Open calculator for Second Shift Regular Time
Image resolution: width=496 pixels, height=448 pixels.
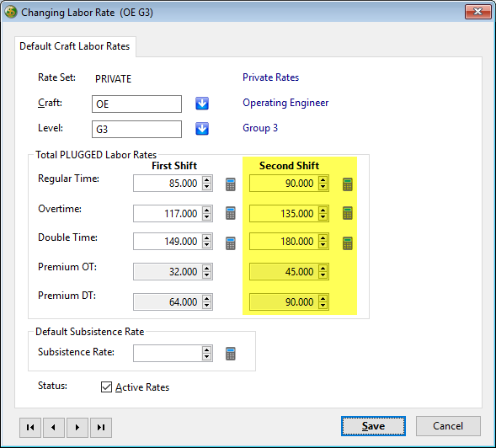347,184
